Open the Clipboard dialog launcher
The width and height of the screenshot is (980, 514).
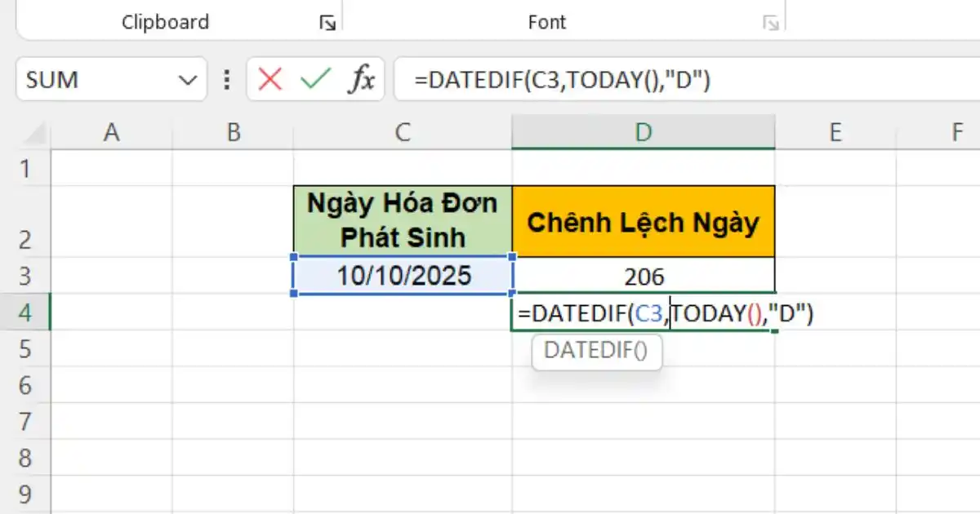pos(327,24)
